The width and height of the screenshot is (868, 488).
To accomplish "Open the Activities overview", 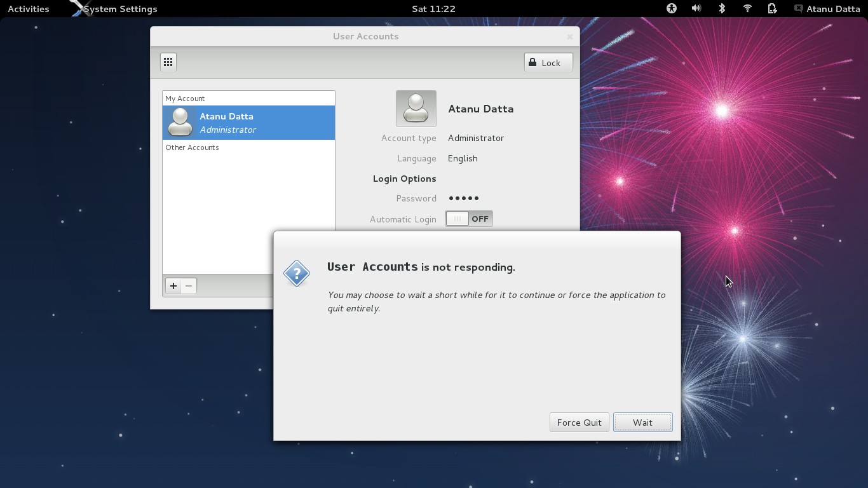I will click(28, 9).
